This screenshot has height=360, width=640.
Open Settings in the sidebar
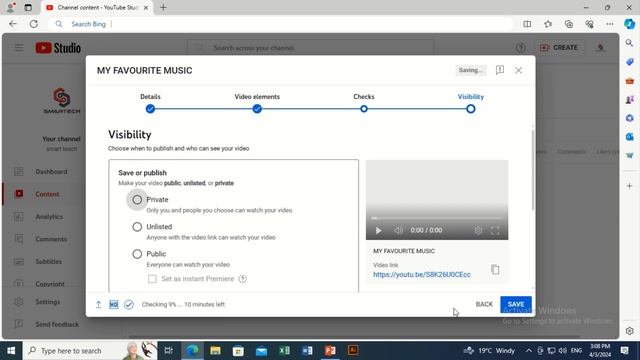pos(44,302)
